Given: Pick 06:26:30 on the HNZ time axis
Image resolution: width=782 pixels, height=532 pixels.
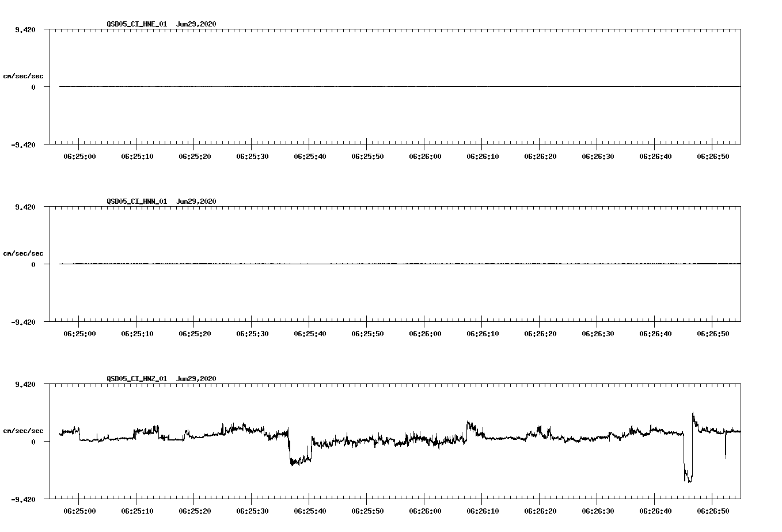Looking at the screenshot, I should [598, 511].
